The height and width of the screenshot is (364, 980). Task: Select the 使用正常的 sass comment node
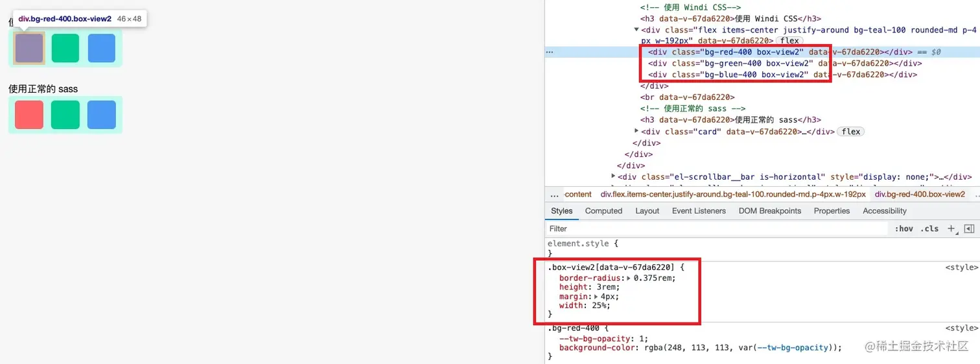(x=693, y=108)
